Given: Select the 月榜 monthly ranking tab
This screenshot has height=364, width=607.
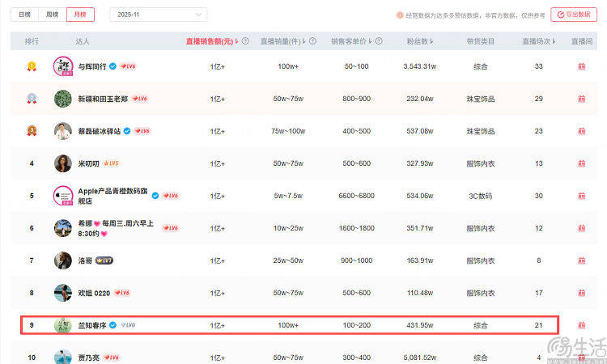Looking at the screenshot, I should (79, 15).
